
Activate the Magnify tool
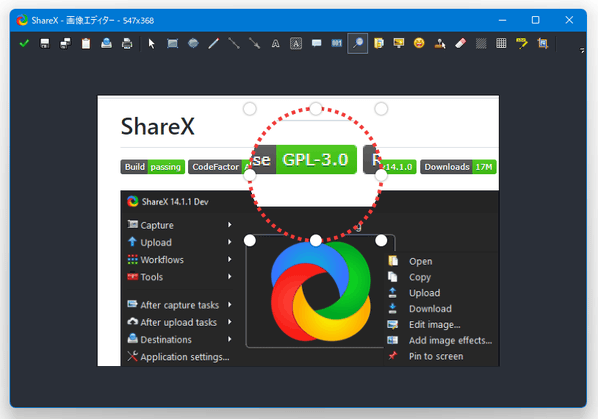[357, 43]
